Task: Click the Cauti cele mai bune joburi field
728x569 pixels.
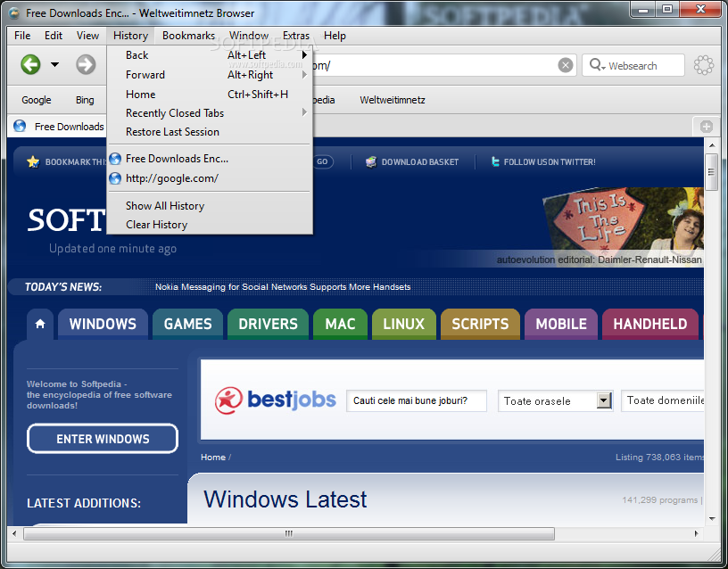Action: [417, 400]
